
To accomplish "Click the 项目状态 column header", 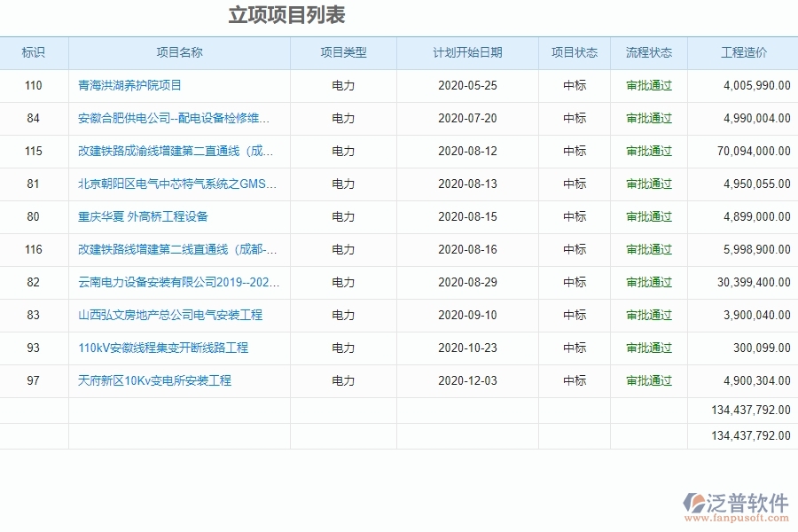I will coord(575,52).
